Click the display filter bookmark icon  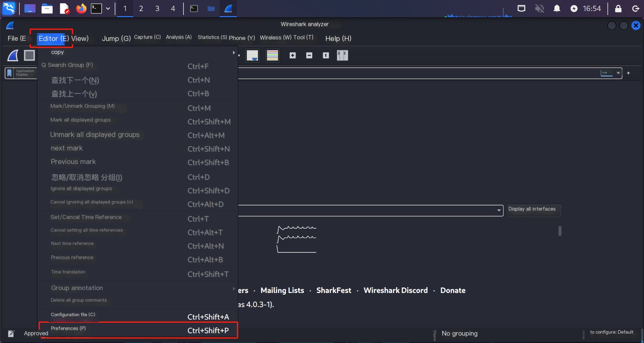point(9,73)
